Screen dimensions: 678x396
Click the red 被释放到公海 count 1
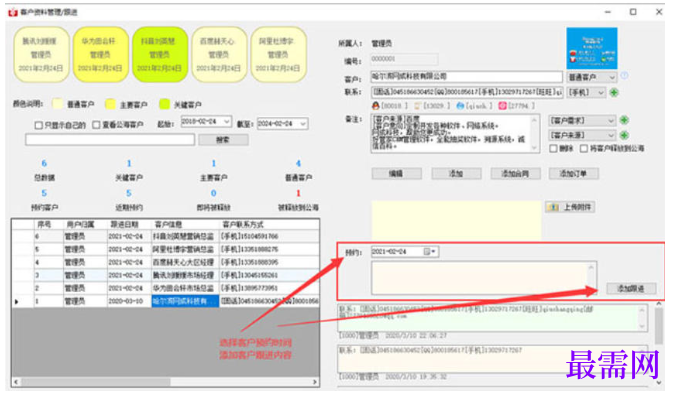pos(298,193)
